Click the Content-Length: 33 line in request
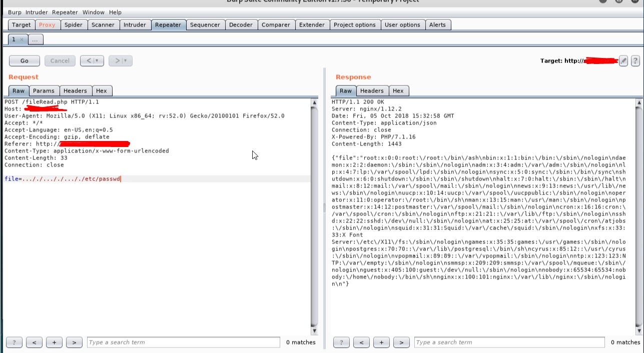Image resolution: width=644 pixels, height=353 pixels. pyautogui.click(x=36, y=158)
